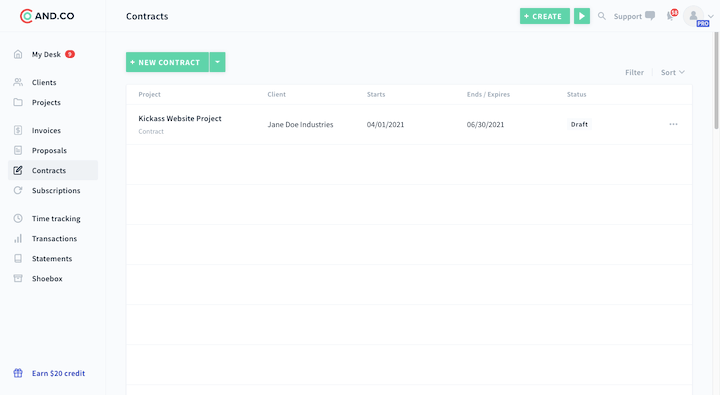This screenshot has width=720, height=395.
Task: Click the Earn $20 credit link
Action: click(58, 373)
